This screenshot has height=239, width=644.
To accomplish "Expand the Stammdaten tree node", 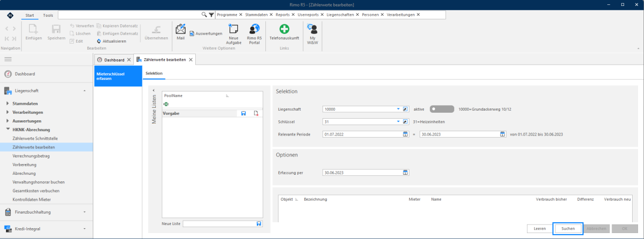I will [8, 104].
